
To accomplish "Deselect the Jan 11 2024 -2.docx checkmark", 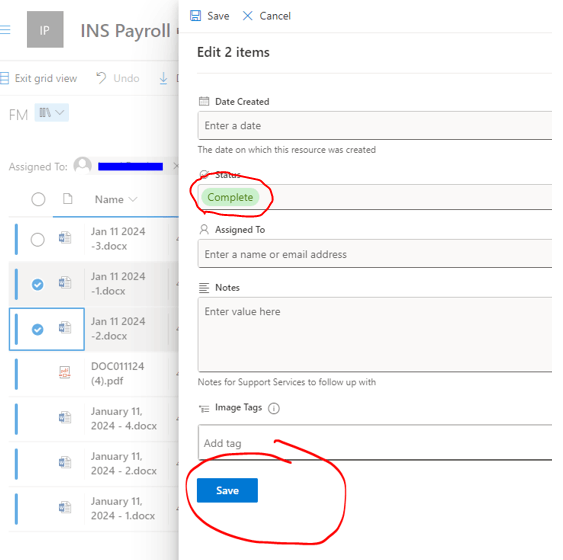I will click(38, 329).
